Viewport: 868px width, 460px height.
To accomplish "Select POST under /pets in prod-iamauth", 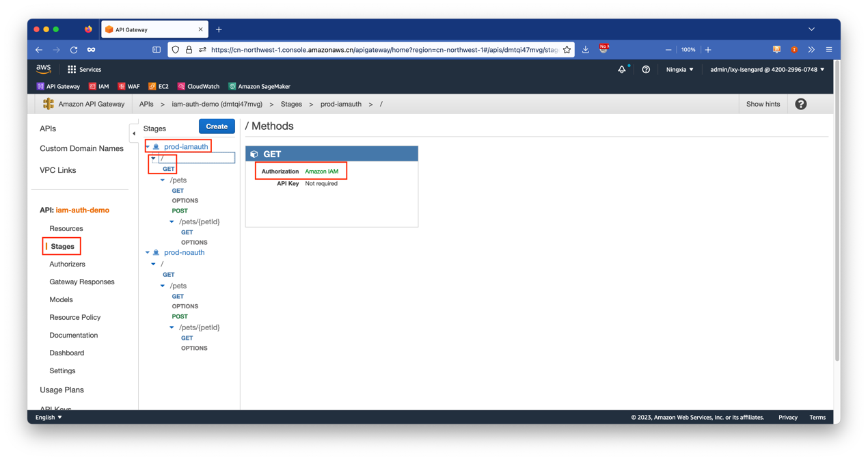I will pyautogui.click(x=180, y=211).
